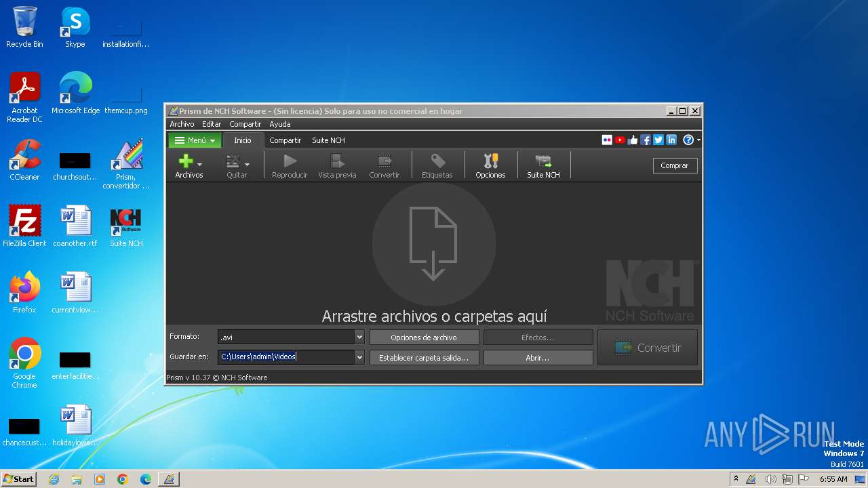Click Establecer carpeta salida button

(424, 357)
